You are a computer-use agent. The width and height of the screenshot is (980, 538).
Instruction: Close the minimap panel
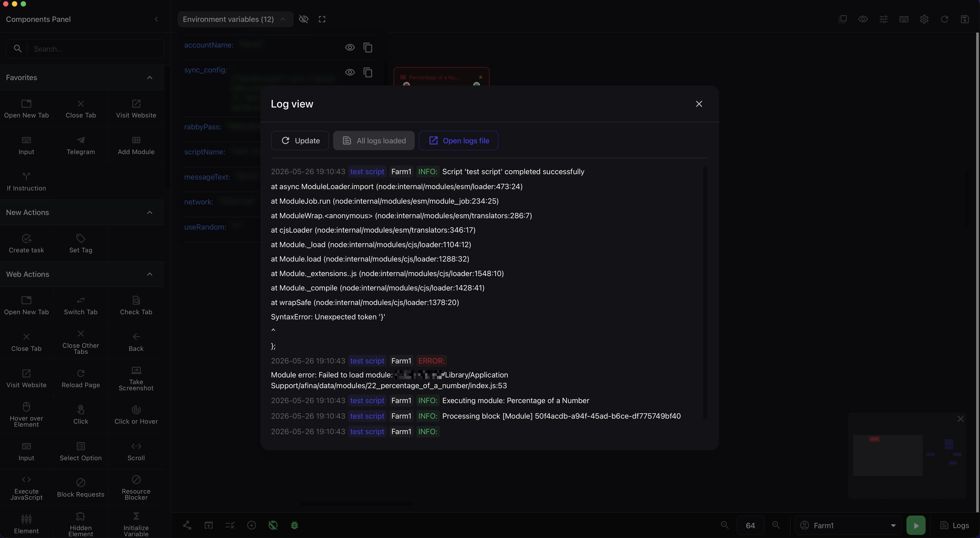[961, 419]
